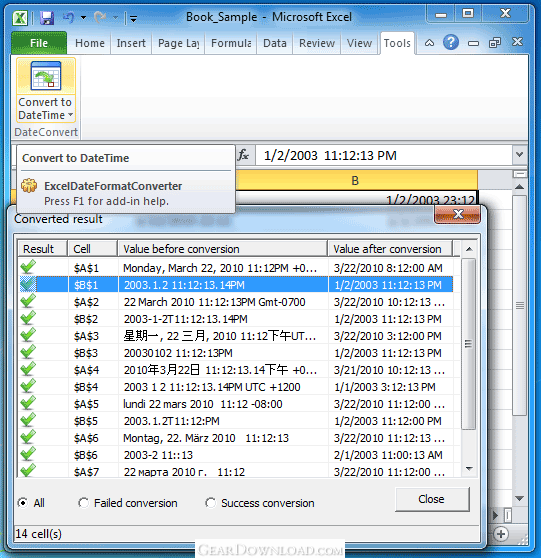Click the converted value '1/1/2003 3:12:13 PM'
541x558 pixels.
[x=385, y=387]
